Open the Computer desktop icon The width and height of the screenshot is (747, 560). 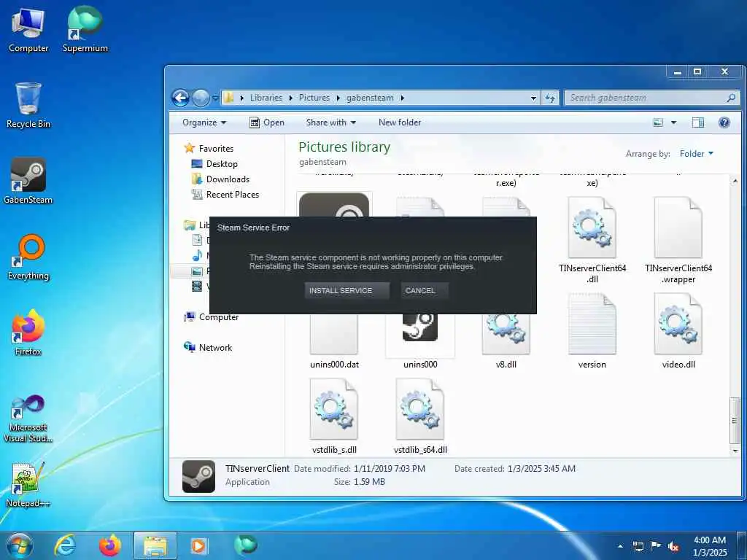tap(28, 30)
